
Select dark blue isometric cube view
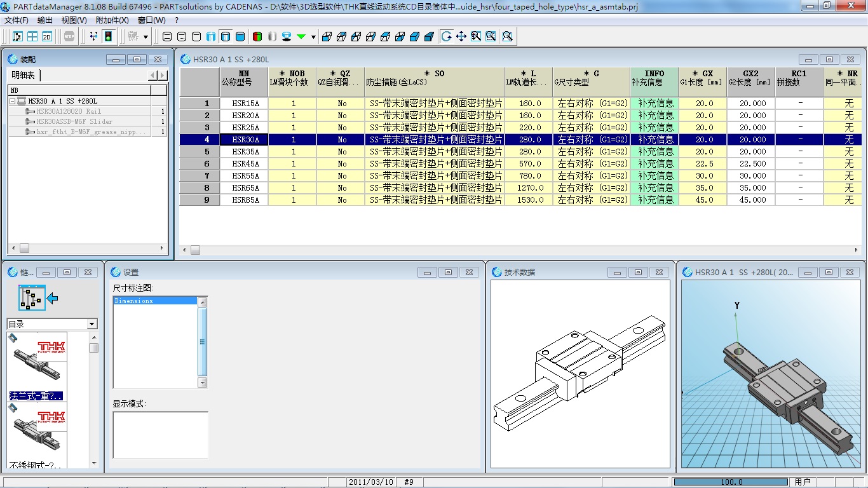429,37
